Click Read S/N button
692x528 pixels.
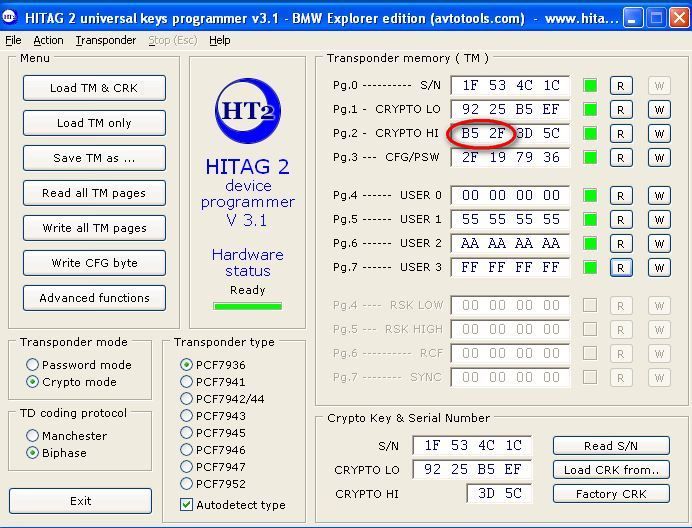tap(611, 445)
